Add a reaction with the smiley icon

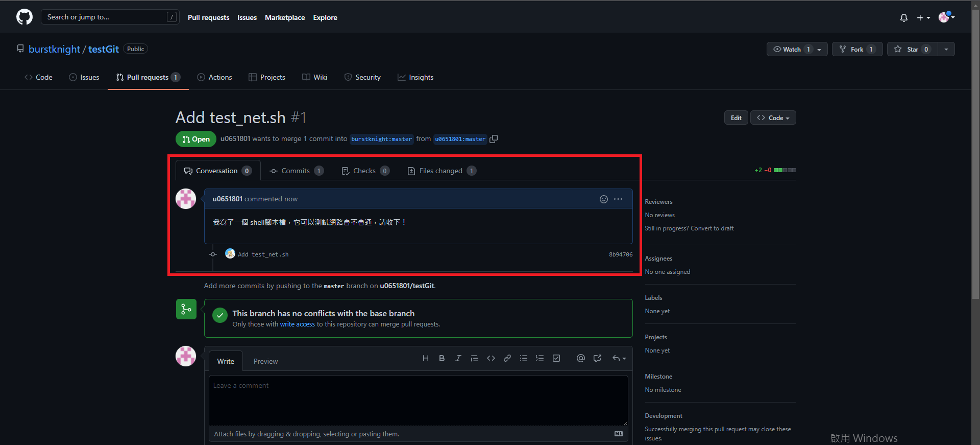coord(604,199)
